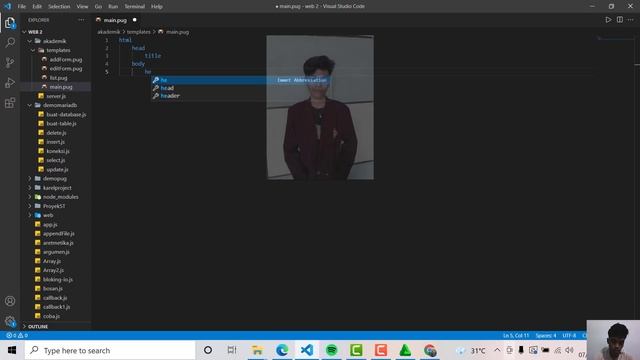Open the Run and Debug view
The height and width of the screenshot is (360, 640).
10,82
